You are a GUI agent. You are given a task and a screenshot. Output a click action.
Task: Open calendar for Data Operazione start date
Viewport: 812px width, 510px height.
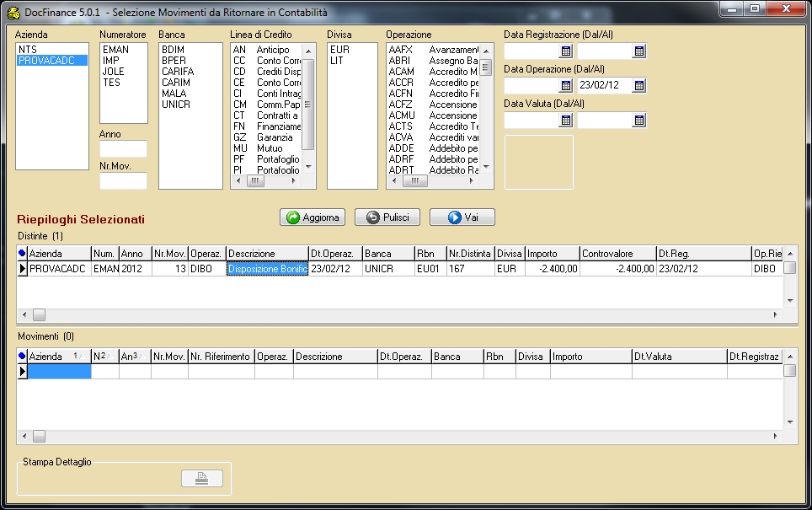[x=566, y=86]
